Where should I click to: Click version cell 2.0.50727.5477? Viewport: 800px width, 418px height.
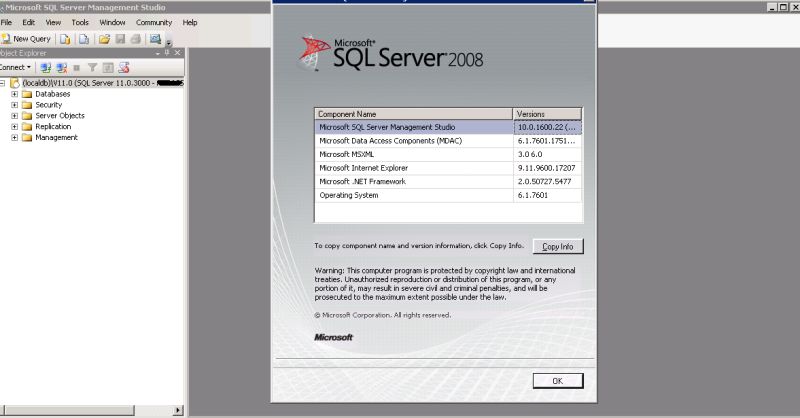tap(547, 182)
